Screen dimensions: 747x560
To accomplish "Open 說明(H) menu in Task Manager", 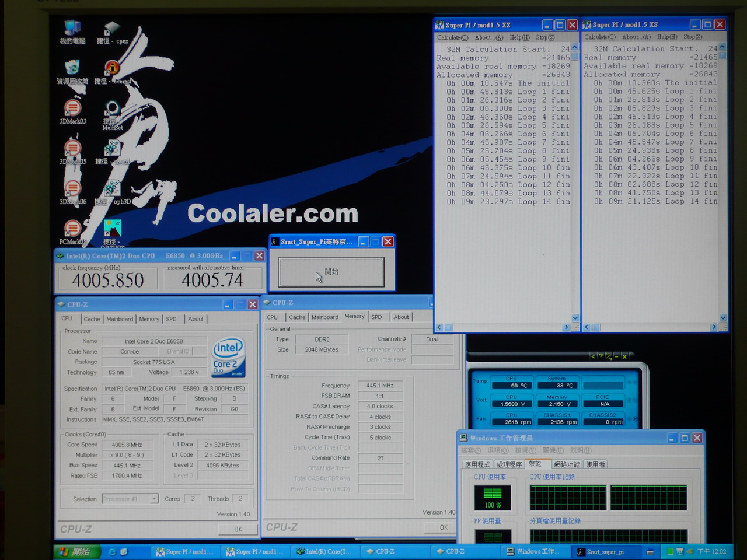I will (x=581, y=450).
